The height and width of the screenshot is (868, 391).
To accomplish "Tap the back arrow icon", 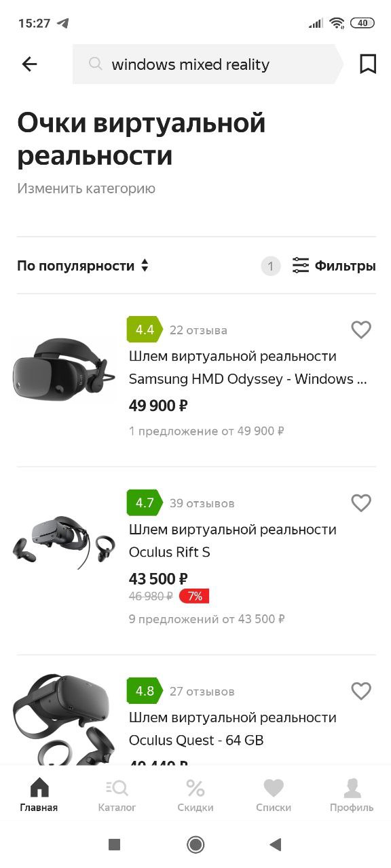I will coord(29,64).
